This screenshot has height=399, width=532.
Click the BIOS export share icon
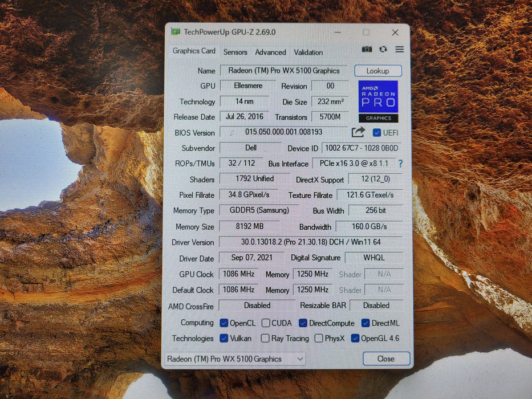pyautogui.click(x=358, y=132)
